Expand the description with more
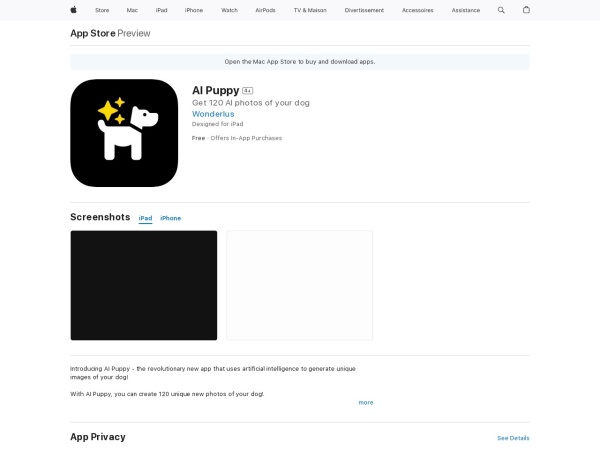600x450 pixels. click(x=366, y=403)
